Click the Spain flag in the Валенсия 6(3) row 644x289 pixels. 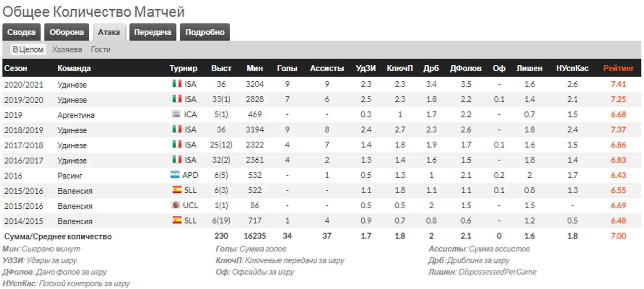coord(177,190)
